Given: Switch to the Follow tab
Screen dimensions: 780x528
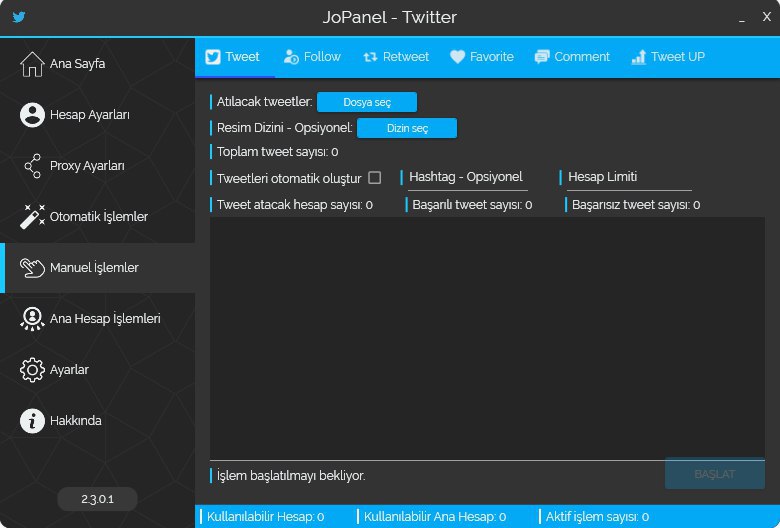Looking at the screenshot, I should coord(312,57).
